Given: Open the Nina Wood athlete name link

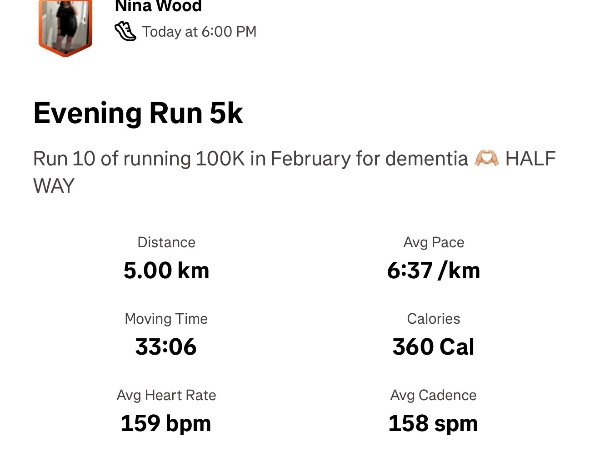Looking at the screenshot, I should (158, 6).
